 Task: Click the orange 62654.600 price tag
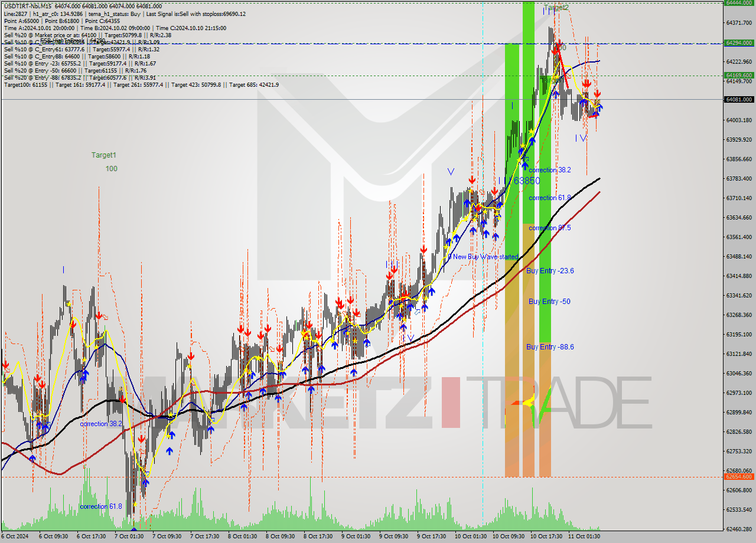click(x=739, y=477)
